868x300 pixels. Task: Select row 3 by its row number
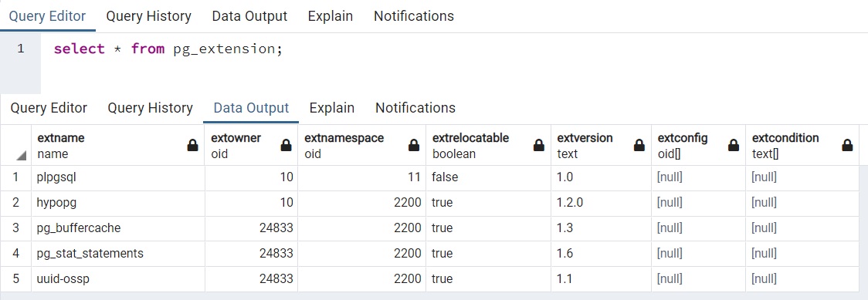click(x=16, y=228)
